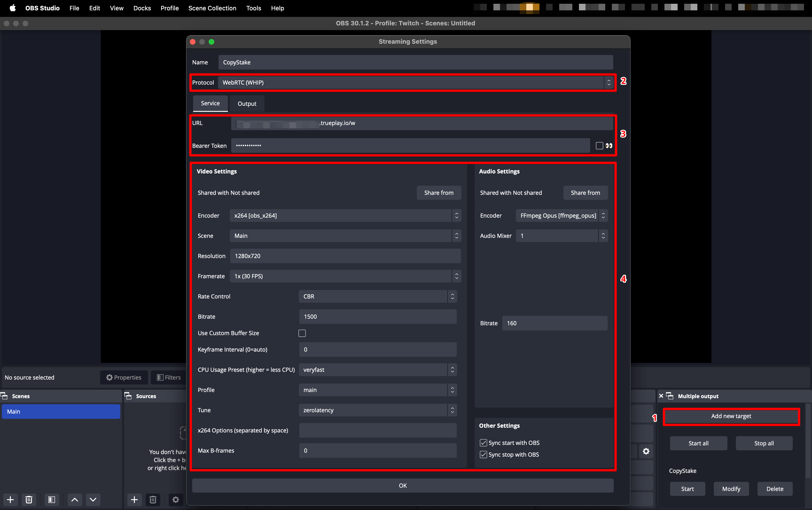The image size is (812, 510).
Task: Click the remove scene trash icon
Action: tap(29, 500)
